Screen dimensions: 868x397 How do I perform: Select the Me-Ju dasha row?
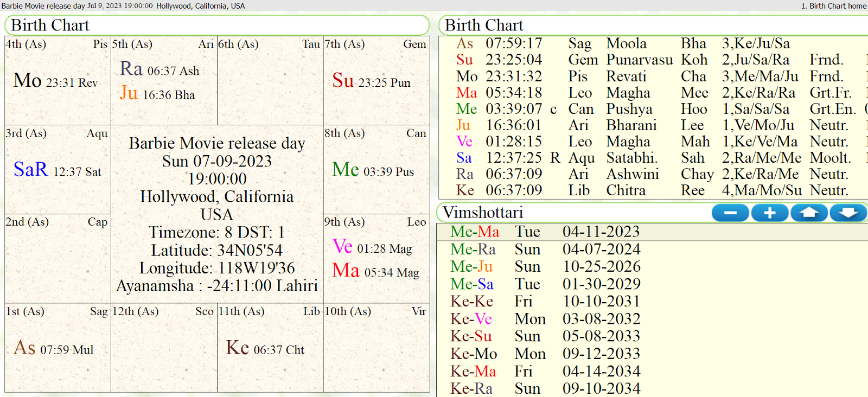(652, 267)
